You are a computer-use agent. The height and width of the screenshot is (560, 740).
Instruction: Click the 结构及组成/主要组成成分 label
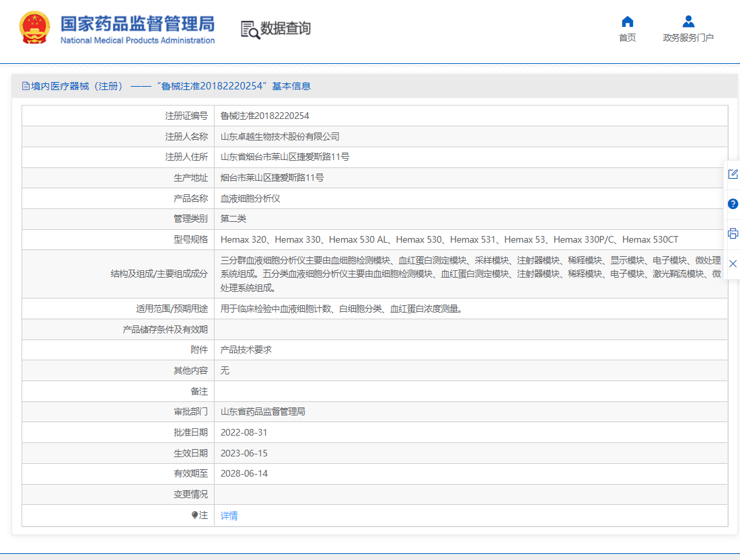(x=159, y=274)
